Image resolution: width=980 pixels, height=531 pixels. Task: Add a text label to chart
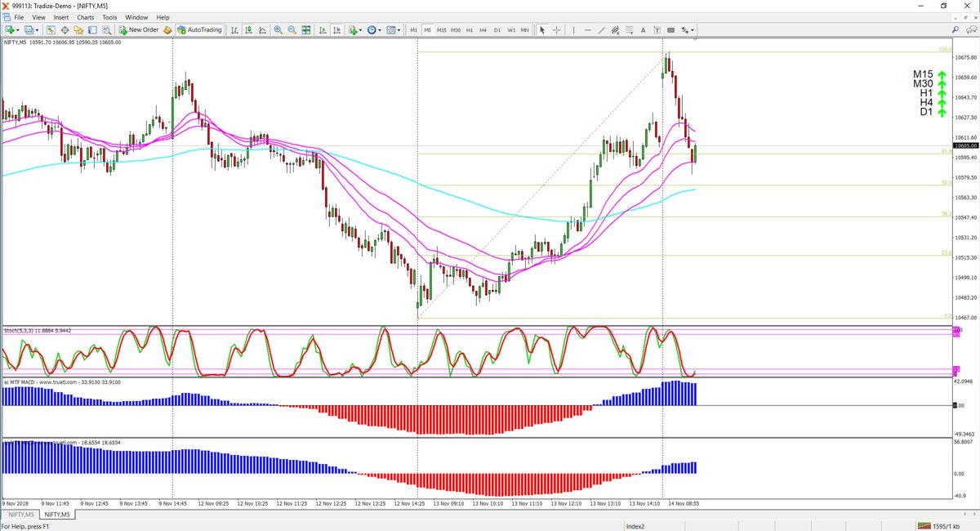click(x=656, y=31)
